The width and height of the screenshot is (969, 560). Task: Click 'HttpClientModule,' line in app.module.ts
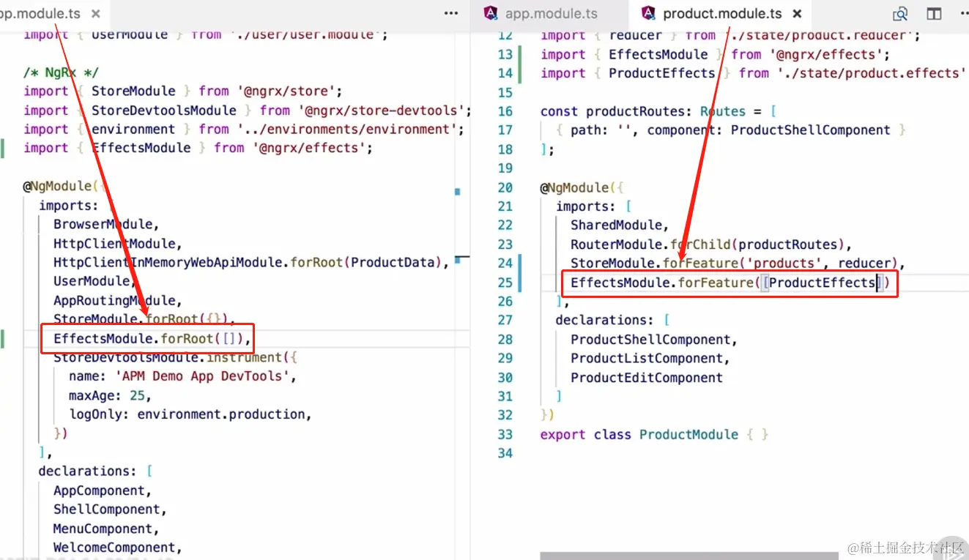coord(118,244)
